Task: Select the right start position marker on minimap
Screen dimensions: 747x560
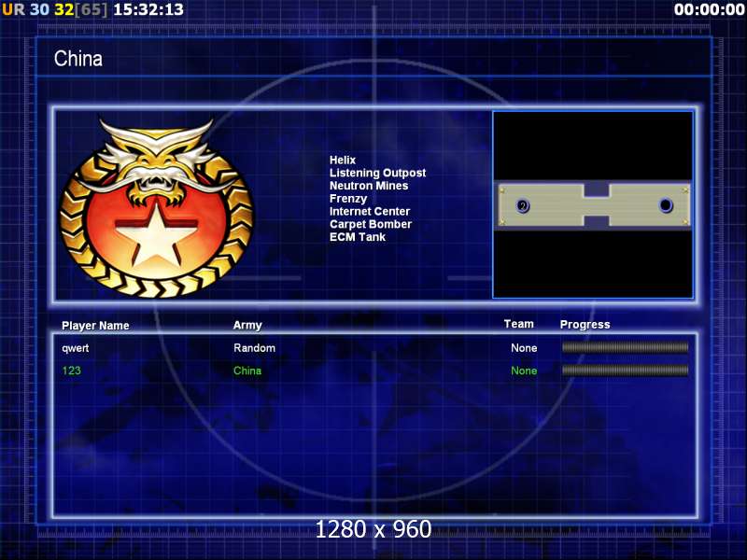Action: point(666,205)
